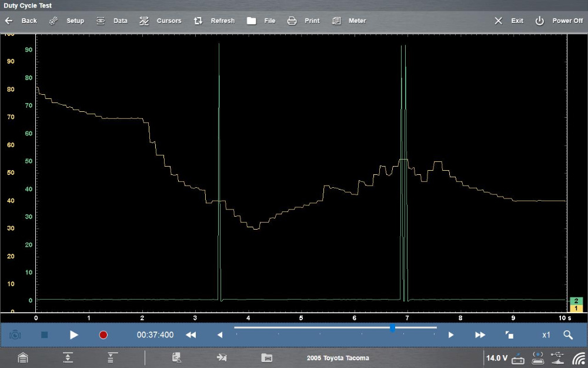
Task: Open the zoom magnifier tool
Action: (x=568, y=334)
